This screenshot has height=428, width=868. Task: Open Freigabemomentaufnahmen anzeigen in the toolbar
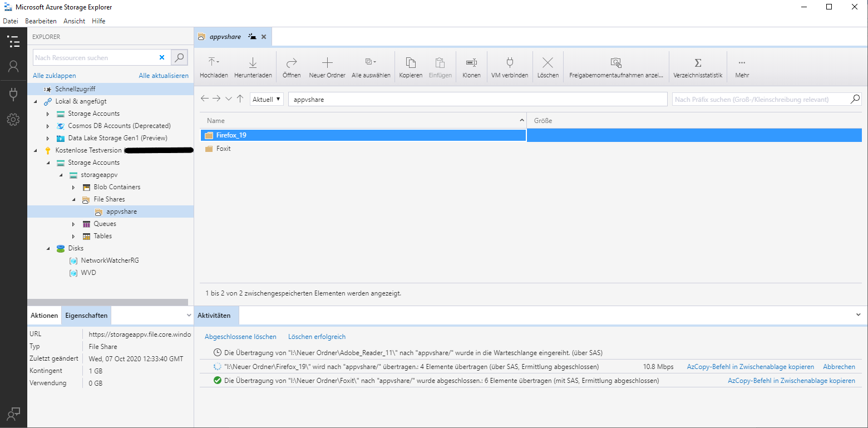coord(616,67)
